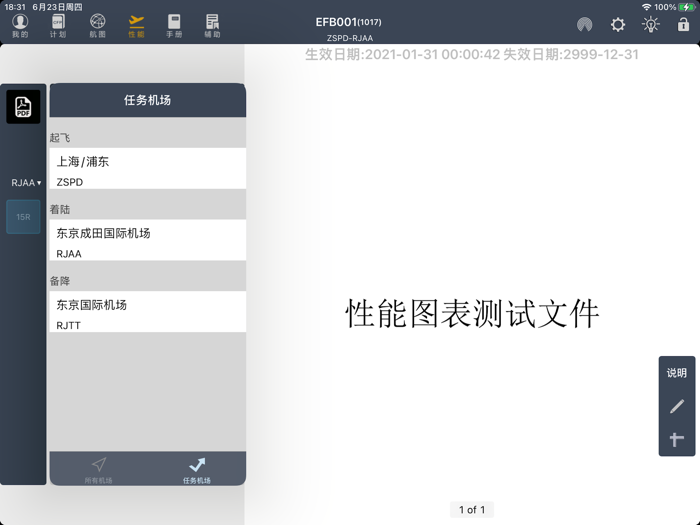
Task: Open the 说明 description button
Action: 677,373
